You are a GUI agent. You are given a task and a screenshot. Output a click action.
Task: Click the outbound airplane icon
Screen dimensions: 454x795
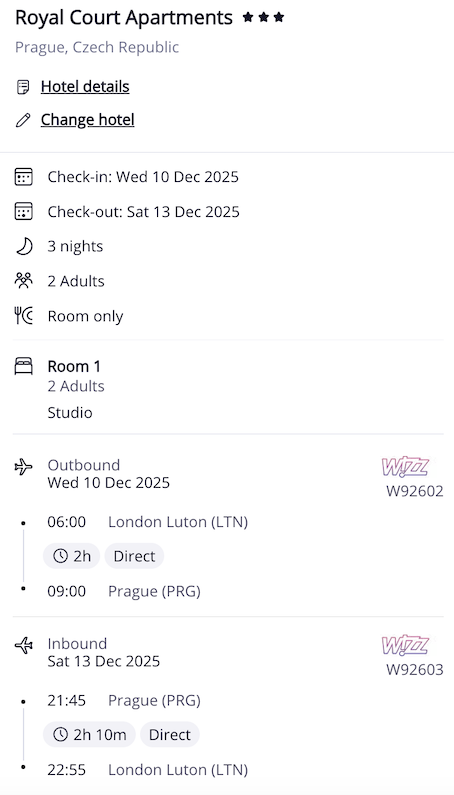click(23, 466)
